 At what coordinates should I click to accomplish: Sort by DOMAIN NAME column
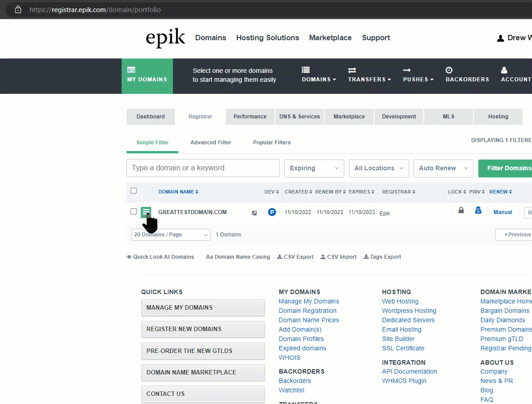(x=178, y=192)
